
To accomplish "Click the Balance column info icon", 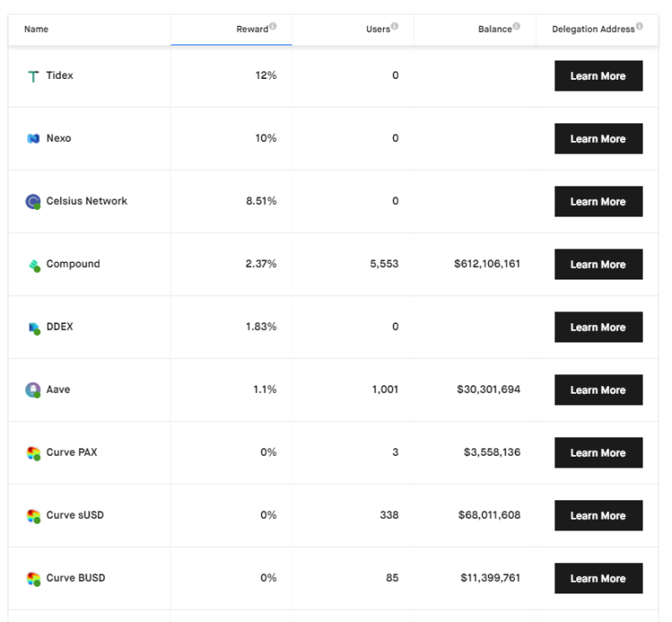I will coord(517,26).
